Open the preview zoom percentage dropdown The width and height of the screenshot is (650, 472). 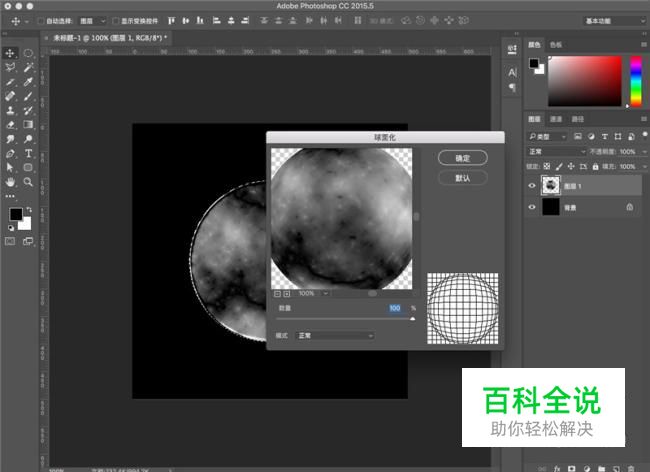[326, 293]
